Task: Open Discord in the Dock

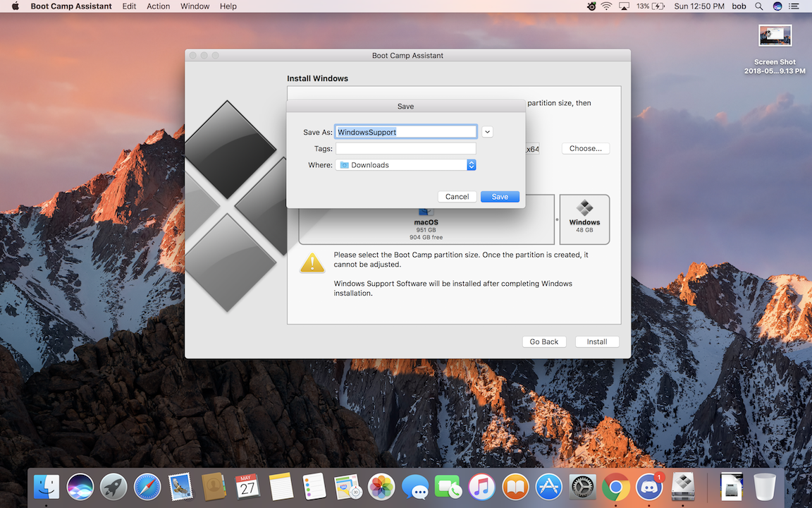Action: coord(649,488)
